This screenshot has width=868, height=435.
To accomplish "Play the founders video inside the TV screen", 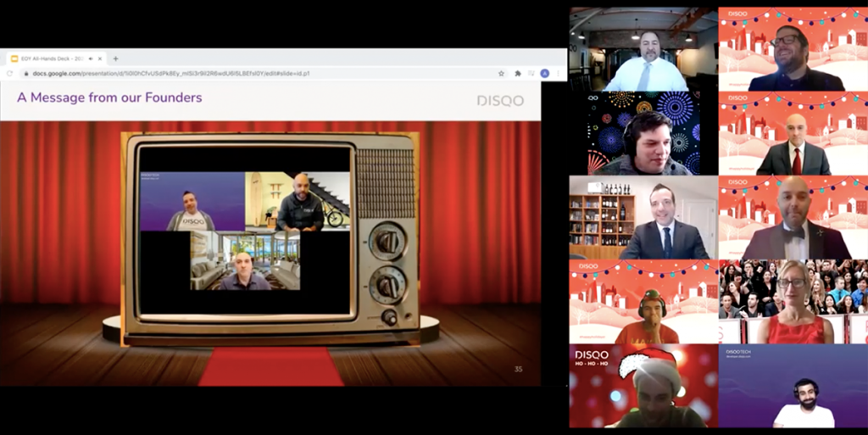I will click(x=245, y=231).
